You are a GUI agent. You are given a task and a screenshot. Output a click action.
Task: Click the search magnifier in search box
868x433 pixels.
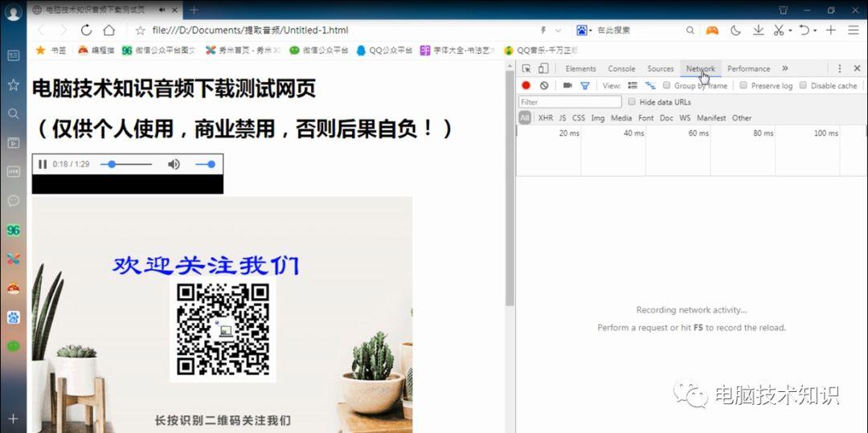690,31
